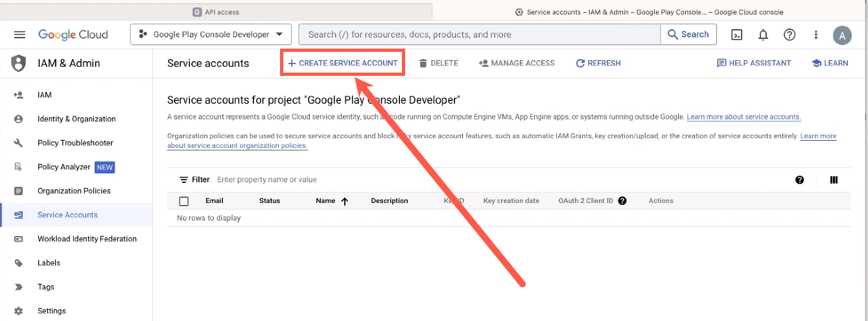Tick the select-all checkbox in table header
868x321 pixels.
[184, 201]
